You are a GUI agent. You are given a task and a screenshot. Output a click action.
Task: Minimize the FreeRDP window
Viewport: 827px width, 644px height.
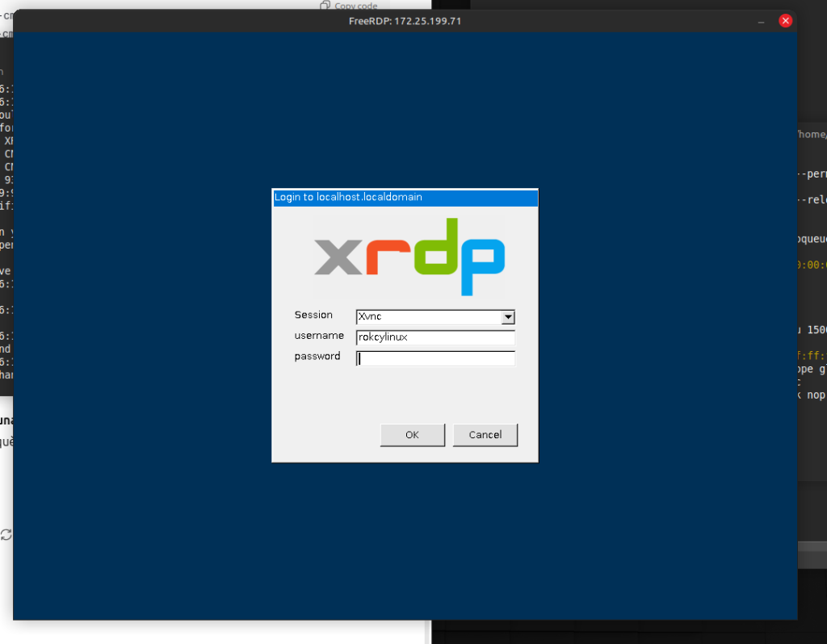pyautogui.click(x=761, y=21)
